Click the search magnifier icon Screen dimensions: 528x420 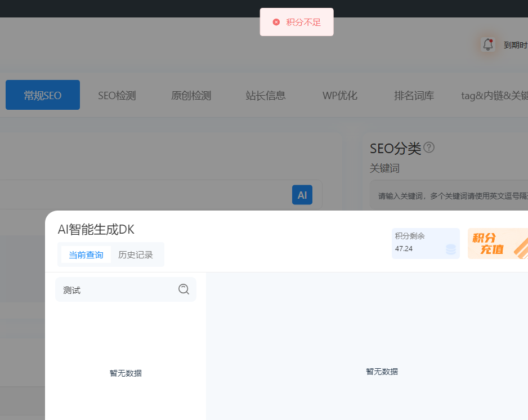tap(184, 289)
